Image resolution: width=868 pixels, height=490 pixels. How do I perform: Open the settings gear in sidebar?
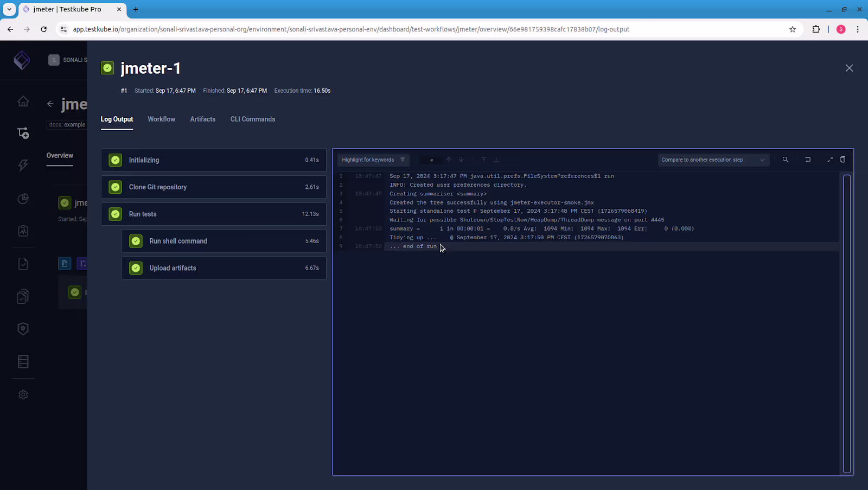pos(23,394)
